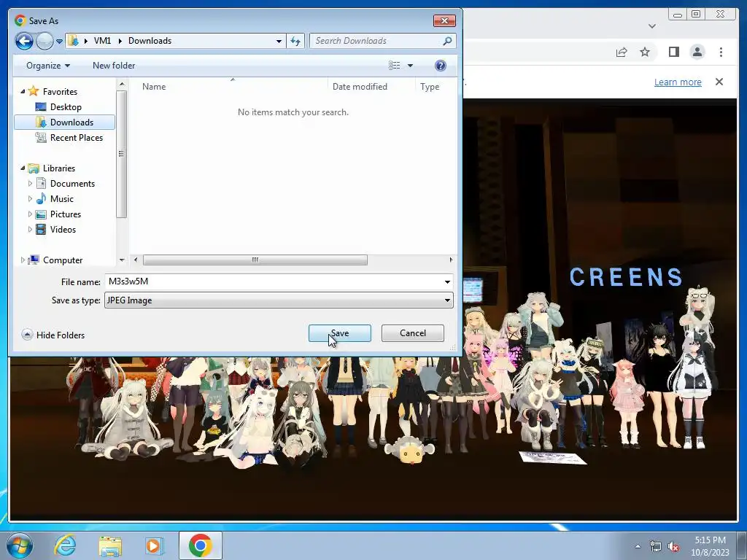Click the blue Help icon
The height and width of the screenshot is (560, 747).
click(441, 66)
